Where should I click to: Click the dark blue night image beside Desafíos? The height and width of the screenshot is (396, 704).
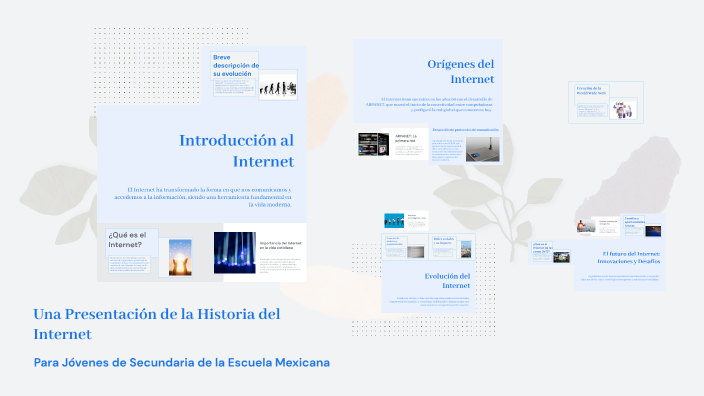click(x=653, y=231)
